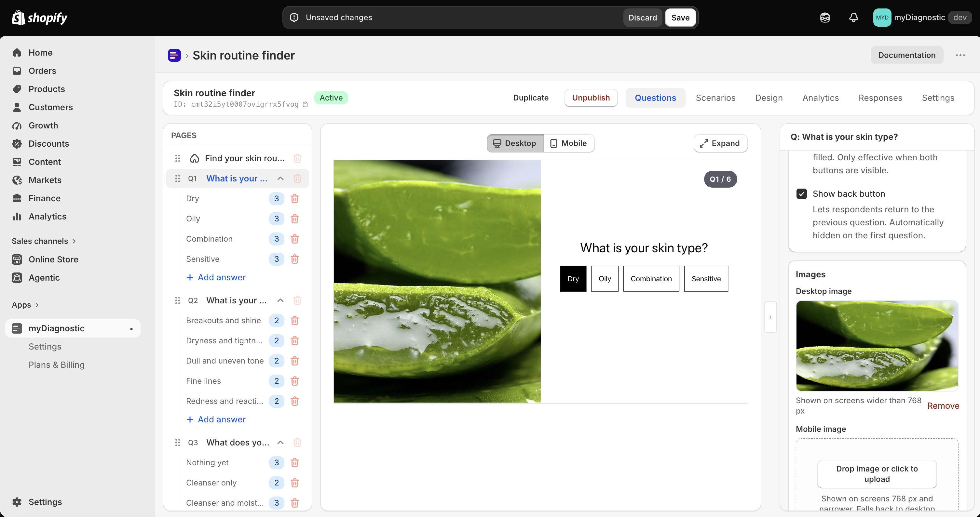Collapse Q3 question with chevron

pos(280,443)
